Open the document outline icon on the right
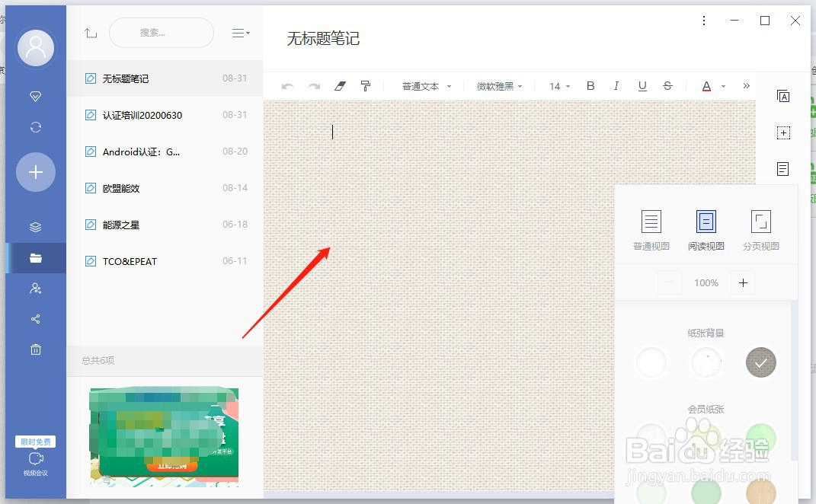816x504 pixels. [x=783, y=169]
